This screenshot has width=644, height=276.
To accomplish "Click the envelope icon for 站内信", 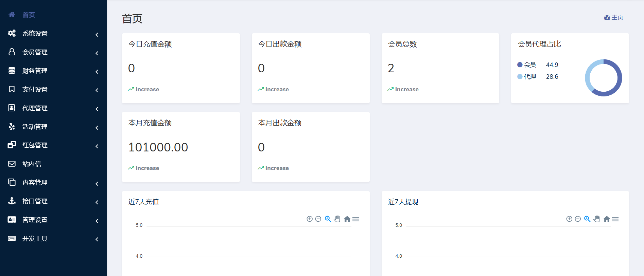I will point(12,164).
